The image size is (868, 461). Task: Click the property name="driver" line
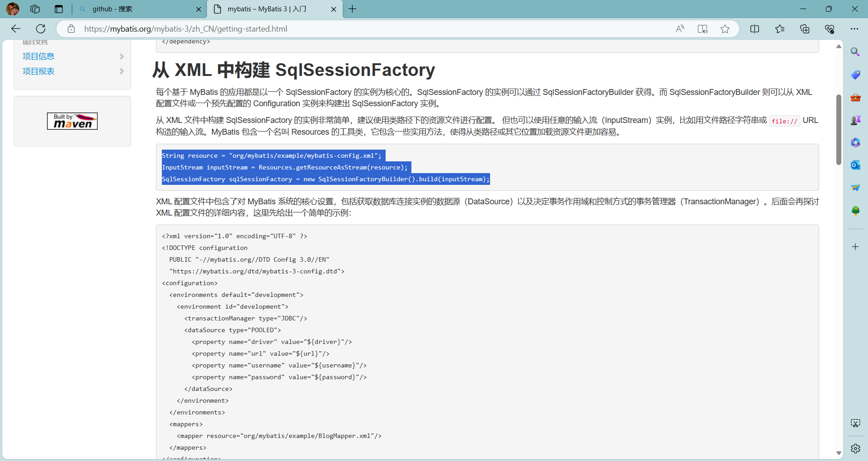pos(272,342)
